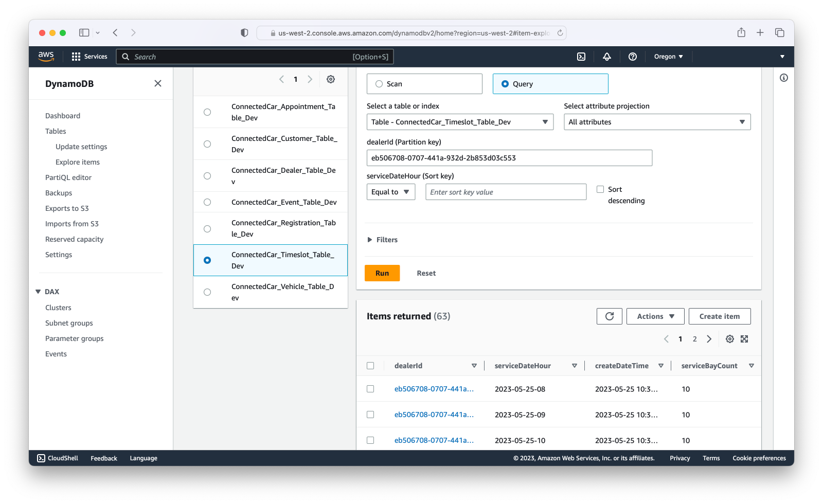Open DAX Clusters in the side navigation

[x=58, y=308]
